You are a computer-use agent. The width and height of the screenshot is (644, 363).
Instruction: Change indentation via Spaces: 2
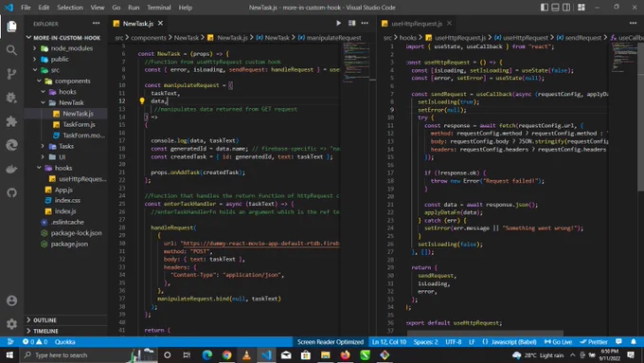pyautogui.click(x=425, y=341)
